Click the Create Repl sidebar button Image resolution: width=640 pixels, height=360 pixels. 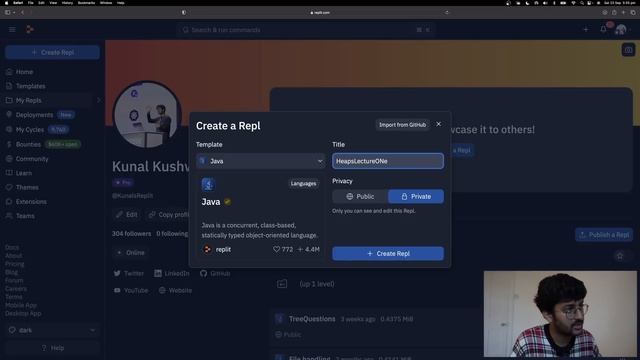click(52, 52)
